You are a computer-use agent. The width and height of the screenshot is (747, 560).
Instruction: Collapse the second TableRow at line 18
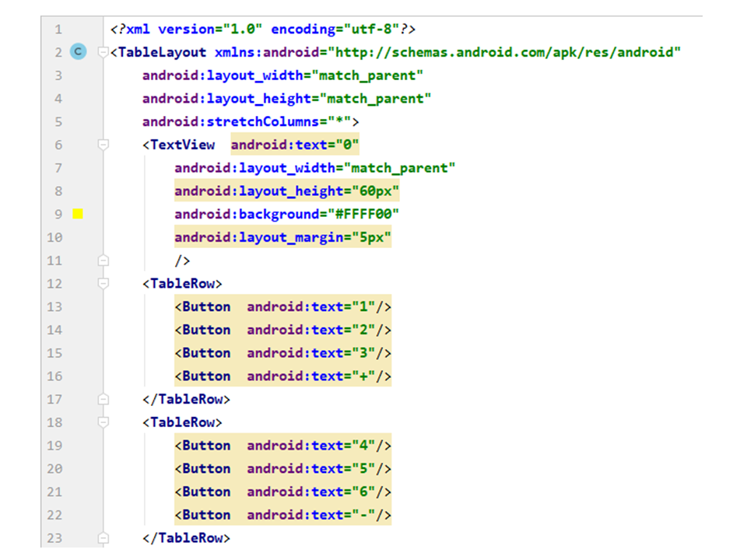point(103,422)
